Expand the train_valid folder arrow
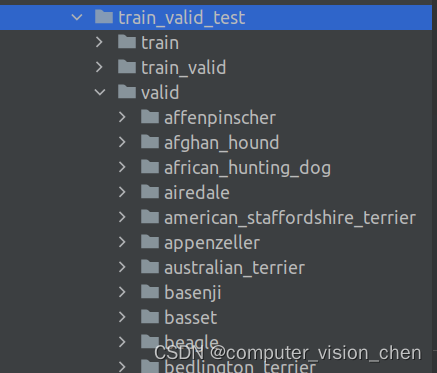Image resolution: width=437 pixels, height=373 pixels. pyautogui.click(x=99, y=67)
